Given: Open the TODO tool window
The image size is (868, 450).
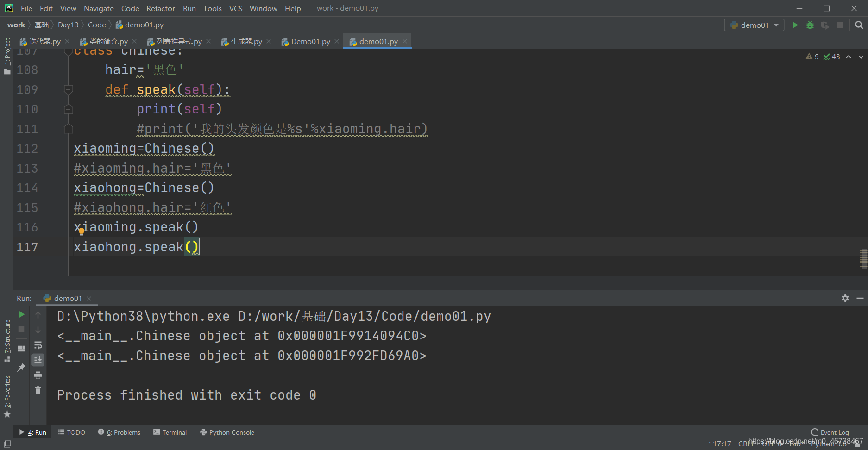Looking at the screenshot, I should pos(71,432).
